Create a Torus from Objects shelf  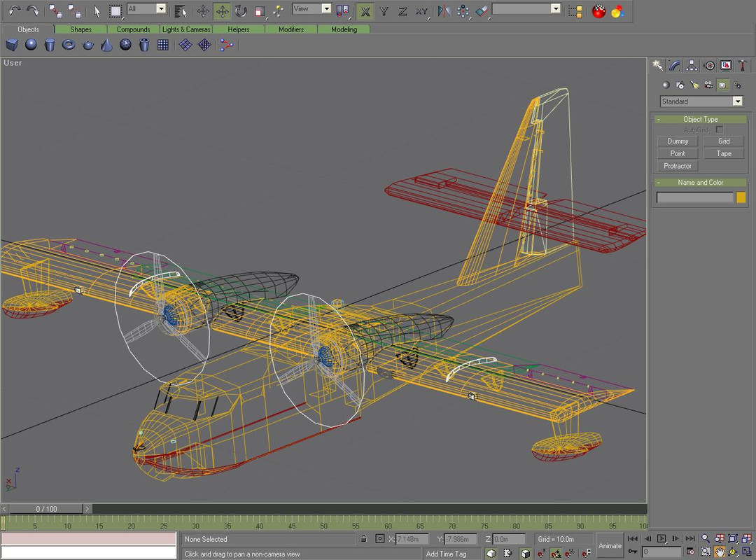pyautogui.click(x=69, y=45)
